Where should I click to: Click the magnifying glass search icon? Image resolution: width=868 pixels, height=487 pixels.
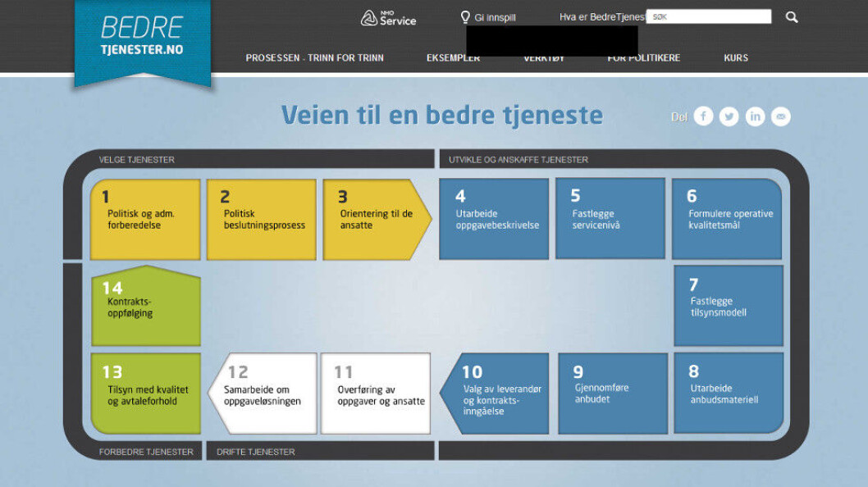pos(792,17)
